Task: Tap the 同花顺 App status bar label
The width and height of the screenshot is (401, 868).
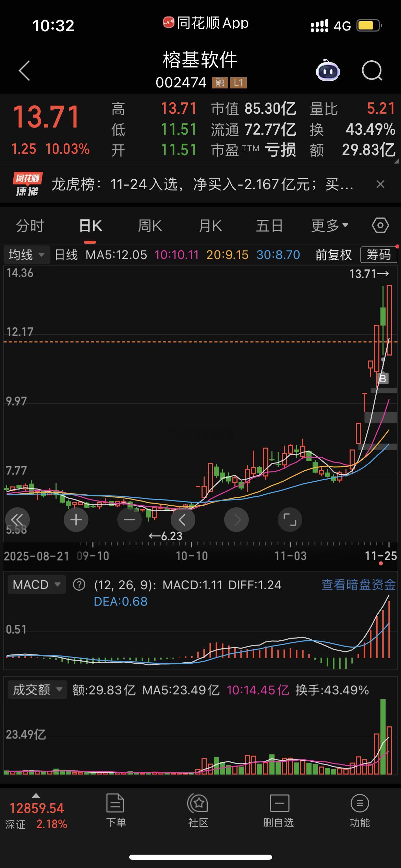Action: pos(206,23)
